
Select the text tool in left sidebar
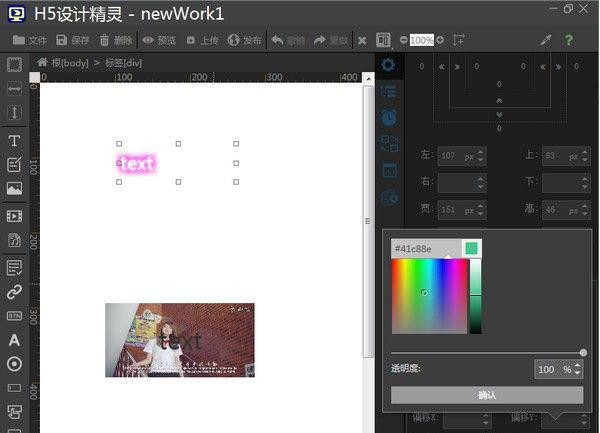15,141
